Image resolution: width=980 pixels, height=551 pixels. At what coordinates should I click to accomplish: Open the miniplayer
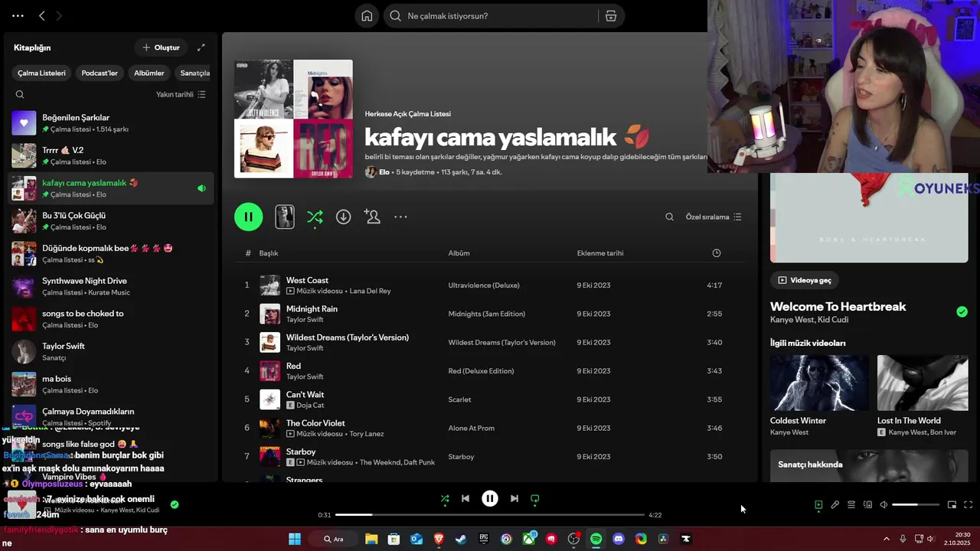[952, 505]
